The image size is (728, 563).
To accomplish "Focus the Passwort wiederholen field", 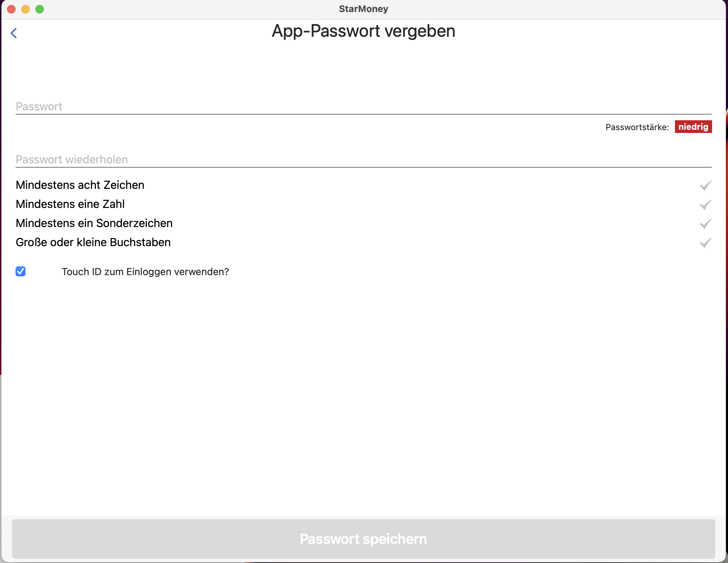I will [x=363, y=159].
